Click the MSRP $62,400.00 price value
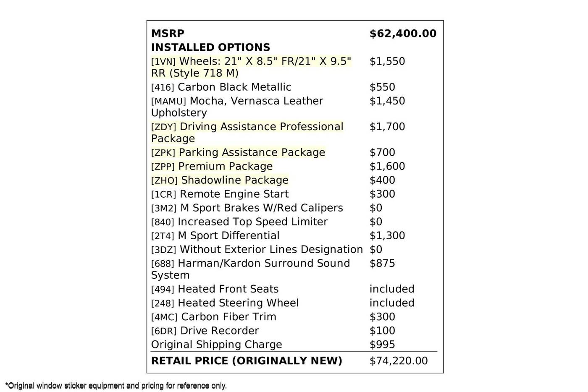 (x=403, y=34)
